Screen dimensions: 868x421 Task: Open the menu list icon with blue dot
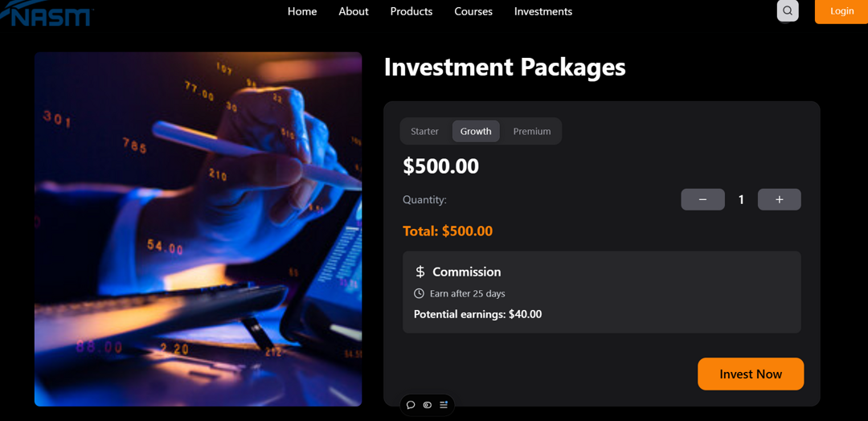[444, 405]
